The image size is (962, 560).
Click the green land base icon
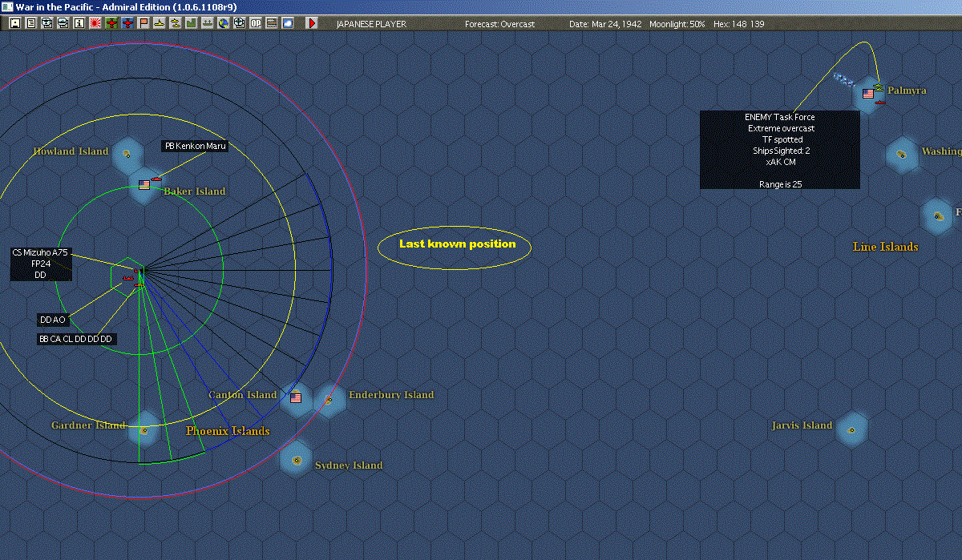click(192, 23)
